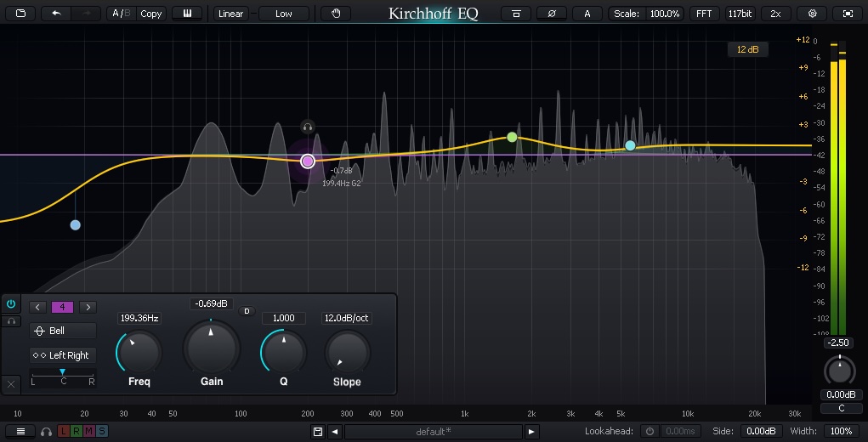
Task: Toggle band solo headphone in panel
Action: (10, 321)
